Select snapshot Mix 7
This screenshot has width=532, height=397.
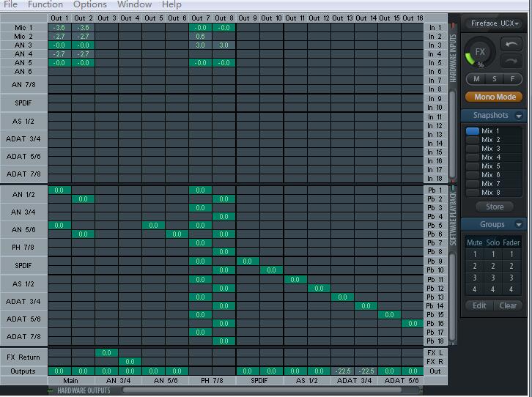pyautogui.click(x=494, y=184)
